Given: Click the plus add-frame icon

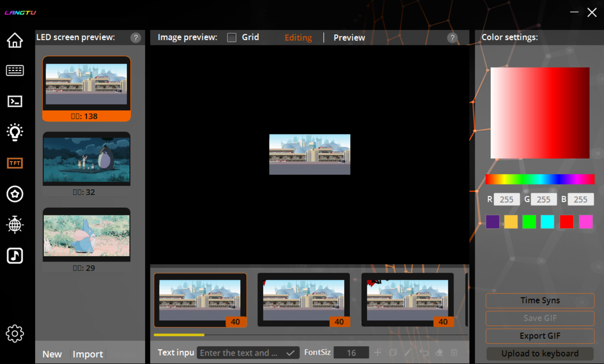Looking at the screenshot, I should pos(377,353).
